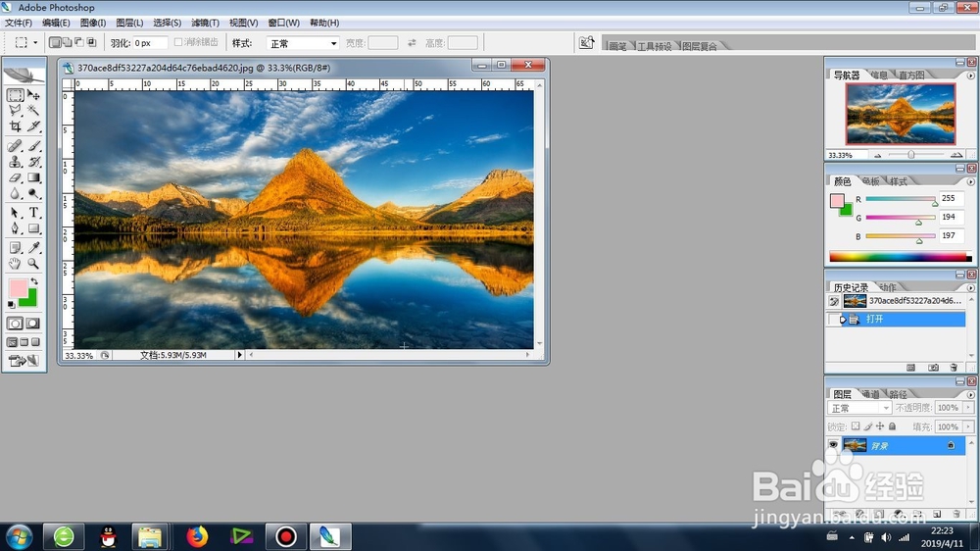The height and width of the screenshot is (551, 980).
Task: Select the Gradient tool
Action: point(33,177)
